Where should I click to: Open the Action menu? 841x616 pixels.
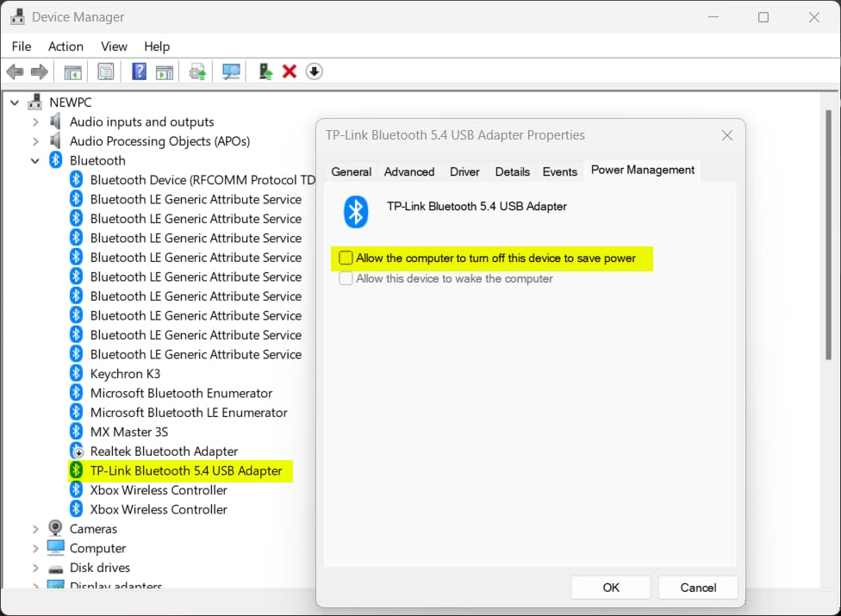point(65,47)
